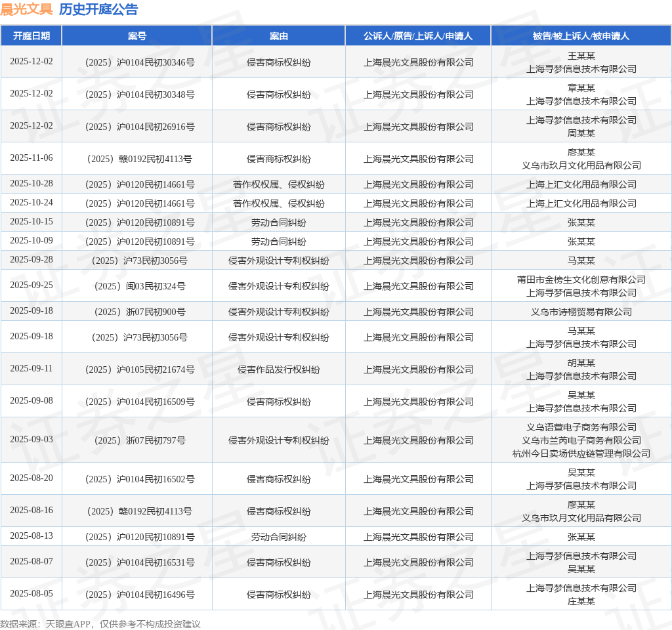Click the date 2025-10-24
This screenshot has height=630, width=672.
pos(31,202)
